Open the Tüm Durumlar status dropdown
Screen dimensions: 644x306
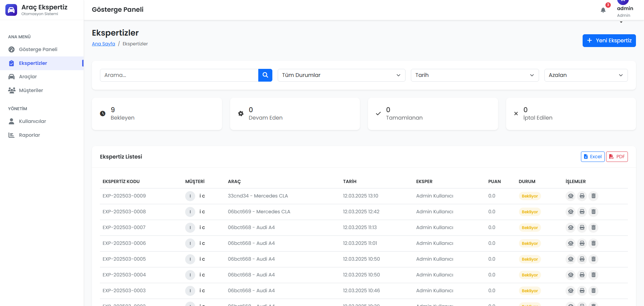[341, 75]
